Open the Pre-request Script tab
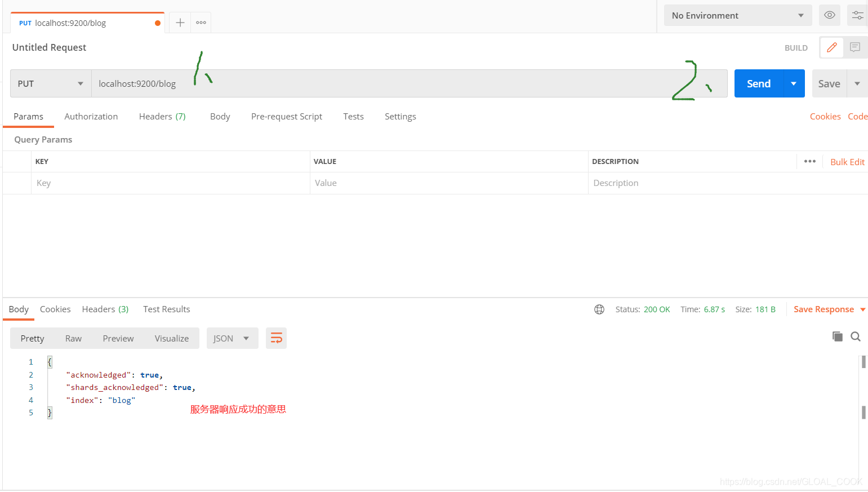 tap(287, 116)
